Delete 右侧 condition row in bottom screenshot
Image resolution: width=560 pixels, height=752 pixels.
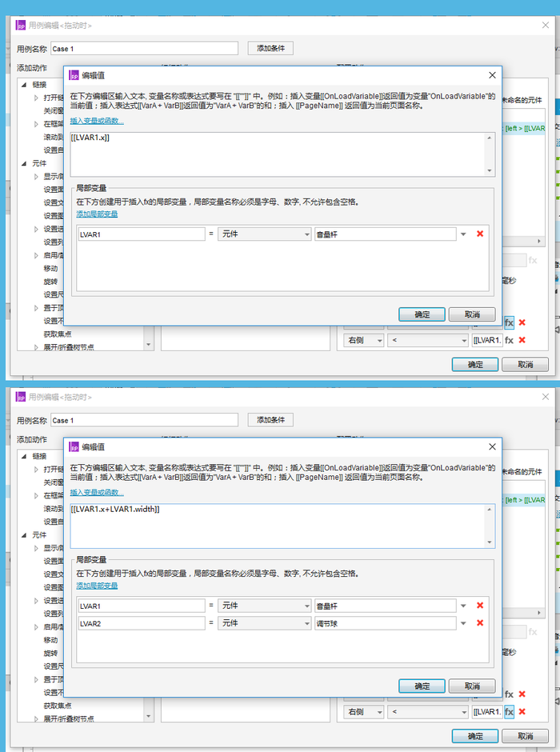pyautogui.click(x=522, y=711)
